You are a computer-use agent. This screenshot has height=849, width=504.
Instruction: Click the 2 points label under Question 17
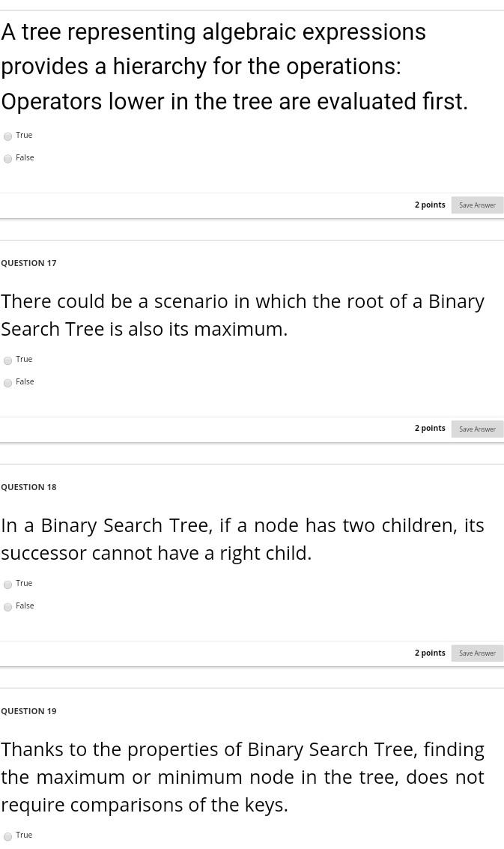[x=430, y=428]
